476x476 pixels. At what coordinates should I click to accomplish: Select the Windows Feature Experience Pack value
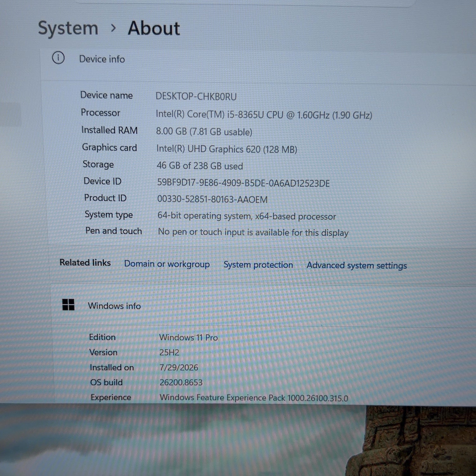tap(254, 398)
